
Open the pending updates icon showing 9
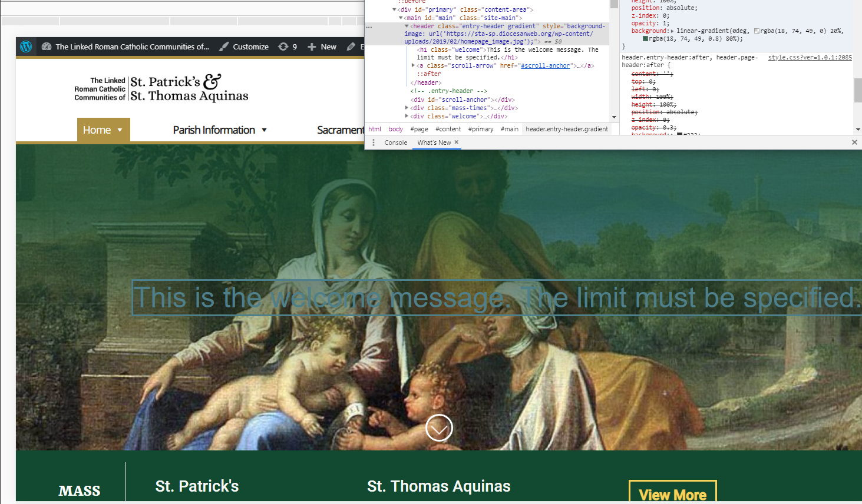point(283,47)
